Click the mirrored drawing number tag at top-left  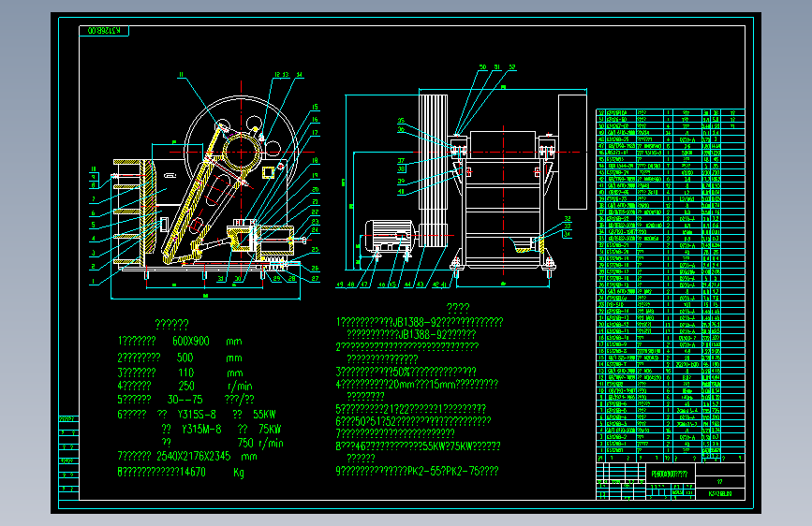point(104,31)
